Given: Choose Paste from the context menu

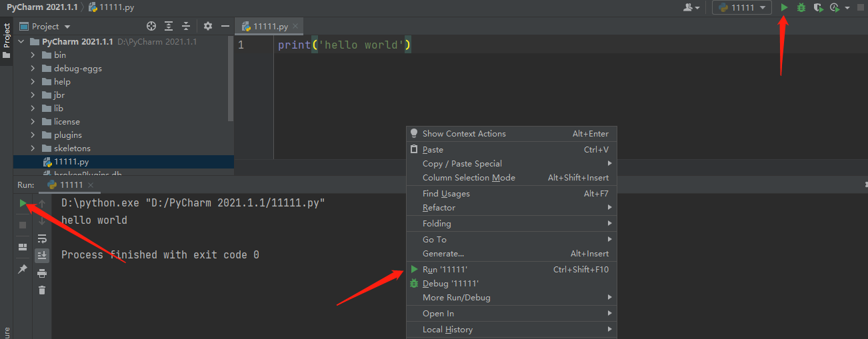Looking at the screenshot, I should (x=512, y=150).
